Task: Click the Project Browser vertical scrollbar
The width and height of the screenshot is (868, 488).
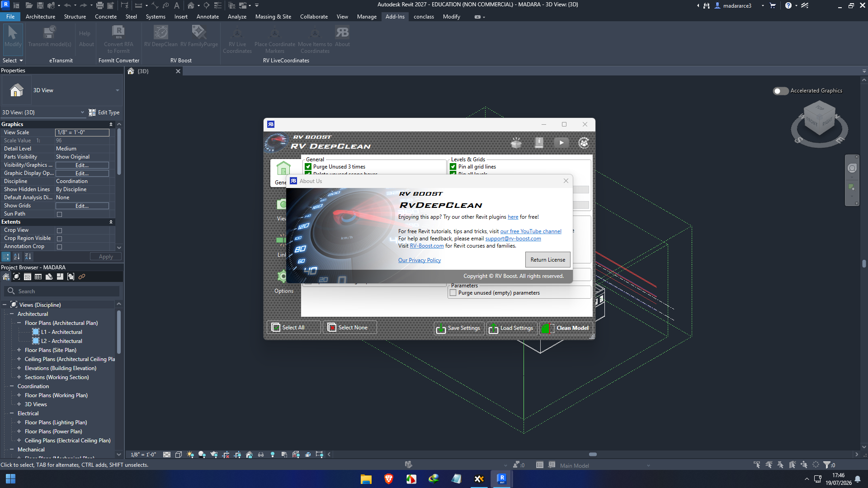Action: [x=119, y=332]
